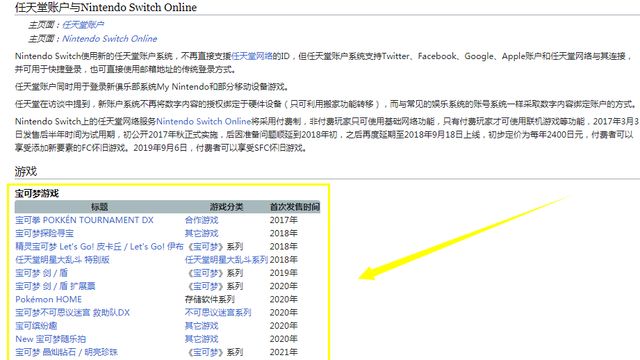
Task: Open the 任天堂明星大乱斗系列 category link
Action: click(227, 260)
